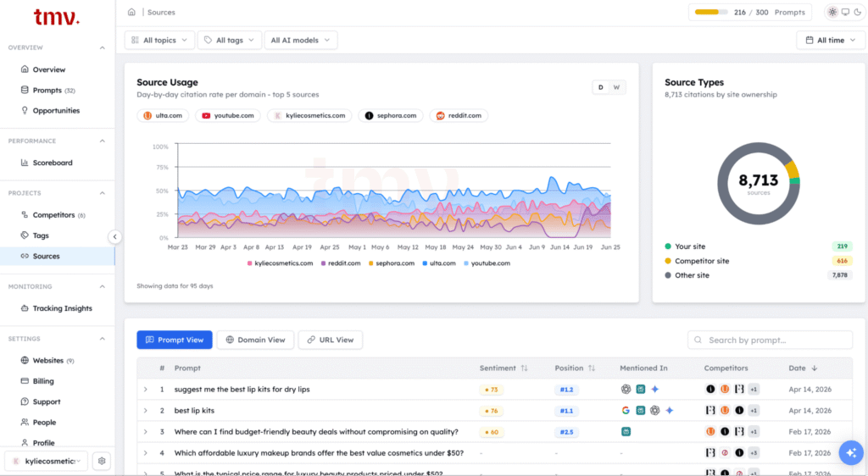Click the prompts usage progress bar
The width and height of the screenshot is (868, 476).
711,12
